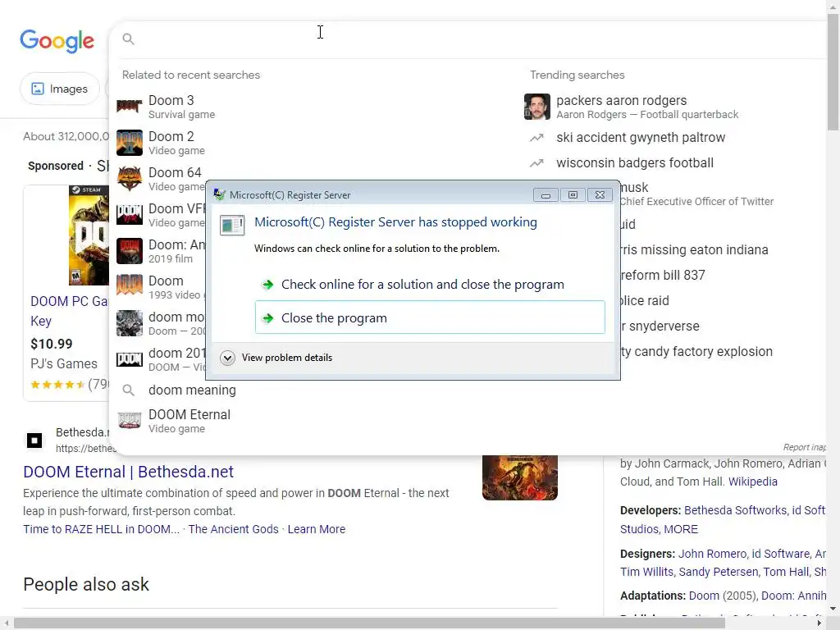
Task: Open Bethesda Softworks developer link
Action: click(736, 510)
